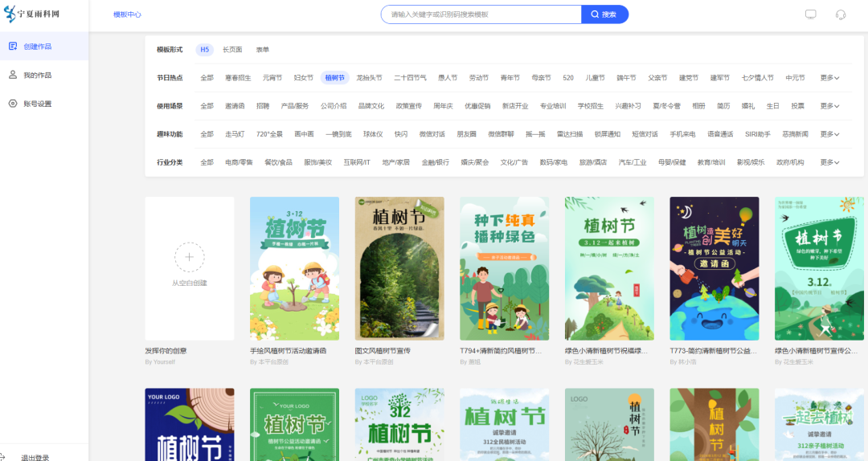Select 元宵节 holiday filter
868x461 pixels.
272,78
